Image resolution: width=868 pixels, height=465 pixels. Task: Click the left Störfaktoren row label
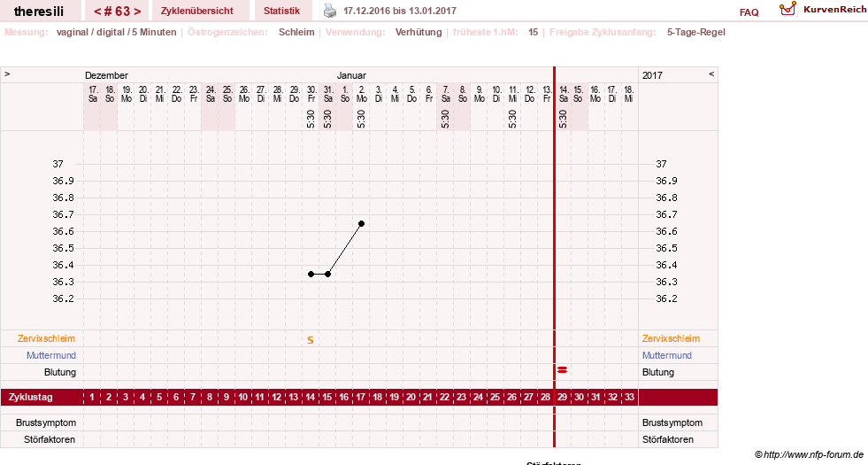point(50,439)
